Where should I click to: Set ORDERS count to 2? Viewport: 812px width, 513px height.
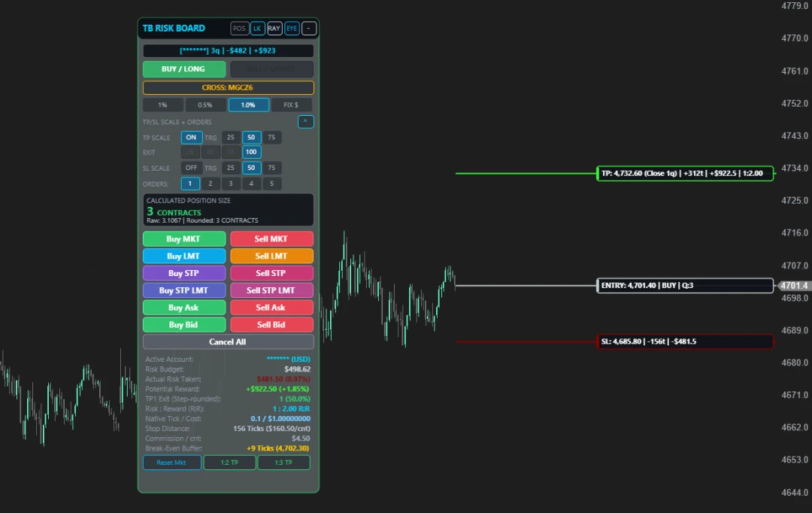coord(211,184)
